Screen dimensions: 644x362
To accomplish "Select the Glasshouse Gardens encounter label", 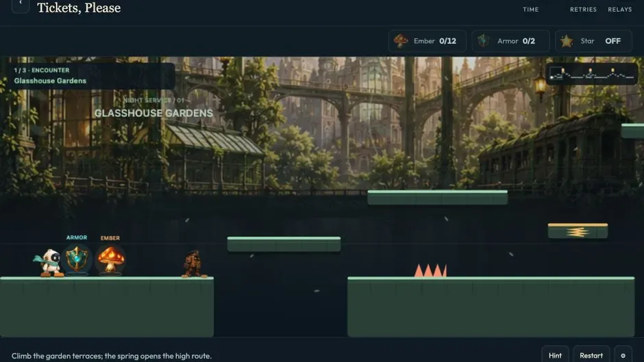I will 50,81.
